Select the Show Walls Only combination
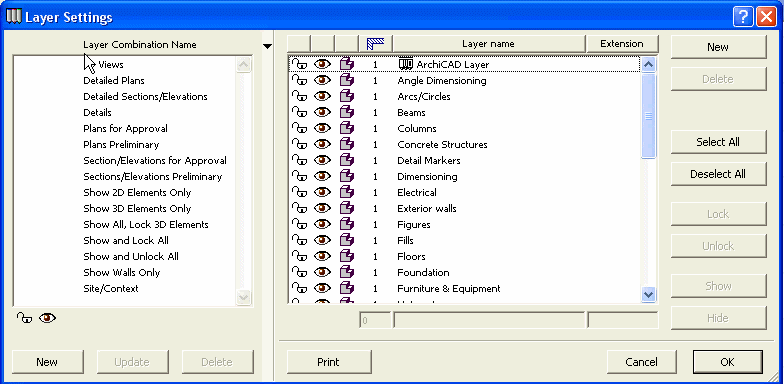This screenshot has width=784, height=384. coord(122,272)
